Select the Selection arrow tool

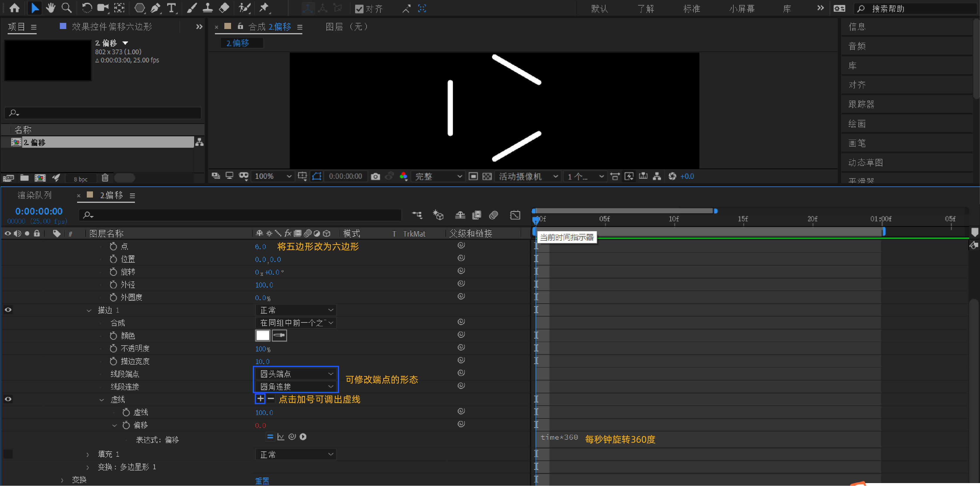pos(35,8)
